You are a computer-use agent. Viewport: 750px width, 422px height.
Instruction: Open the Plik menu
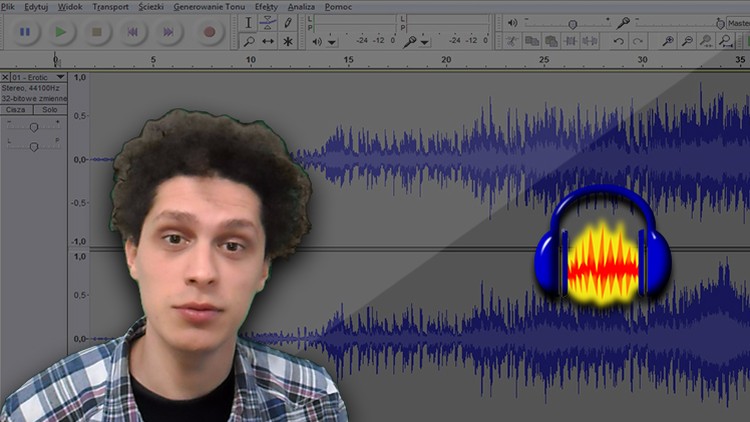tap(7, 7)
